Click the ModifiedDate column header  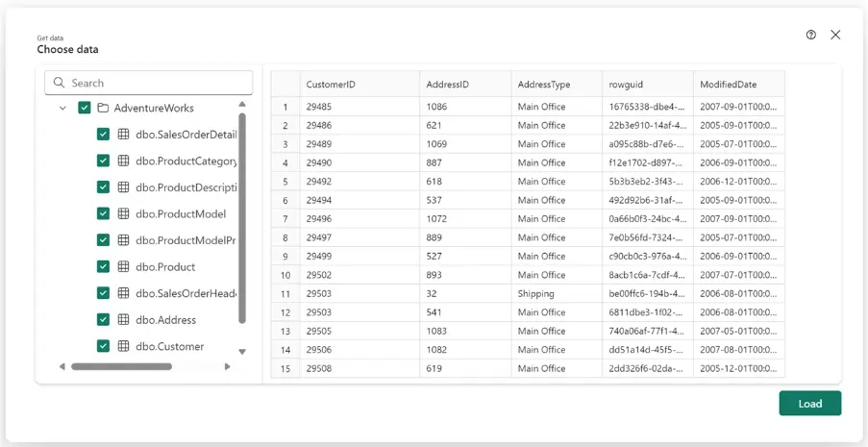[x=739, y=85]
